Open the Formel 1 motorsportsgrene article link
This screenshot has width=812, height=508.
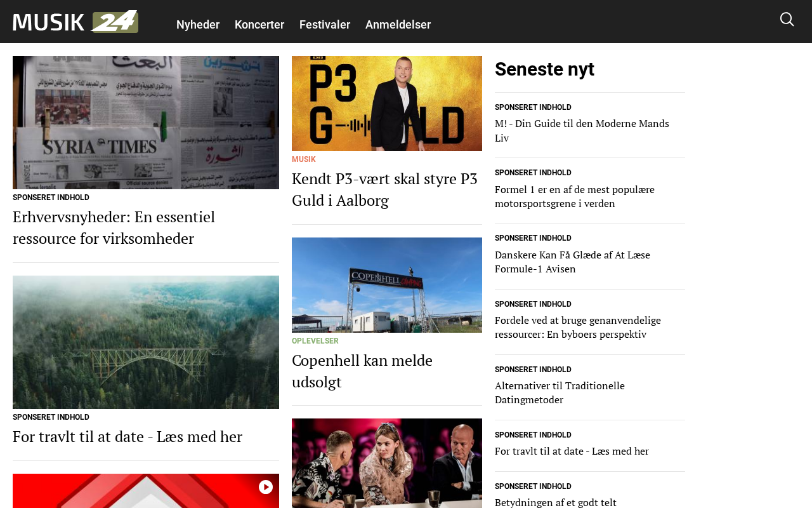click(x=575, y=196)
